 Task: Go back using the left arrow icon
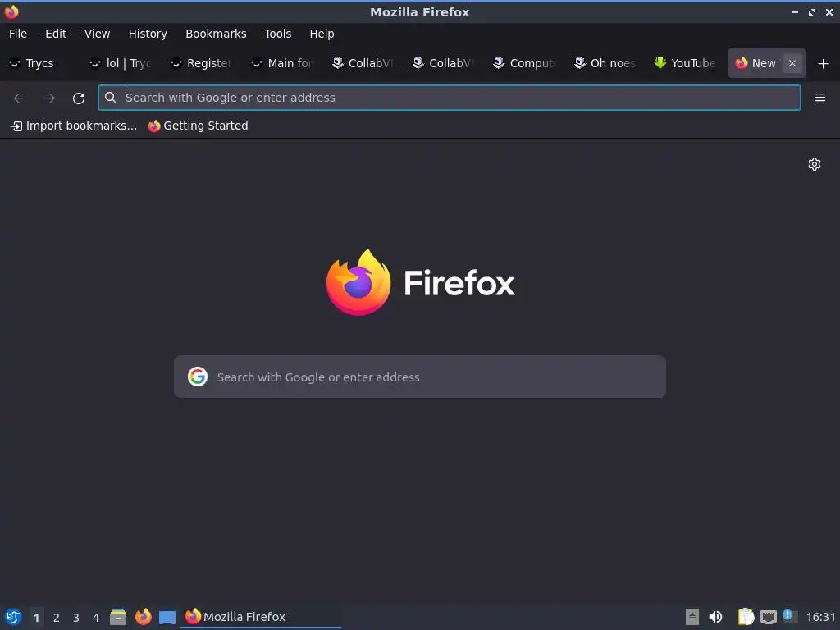(x=20, y=98)
